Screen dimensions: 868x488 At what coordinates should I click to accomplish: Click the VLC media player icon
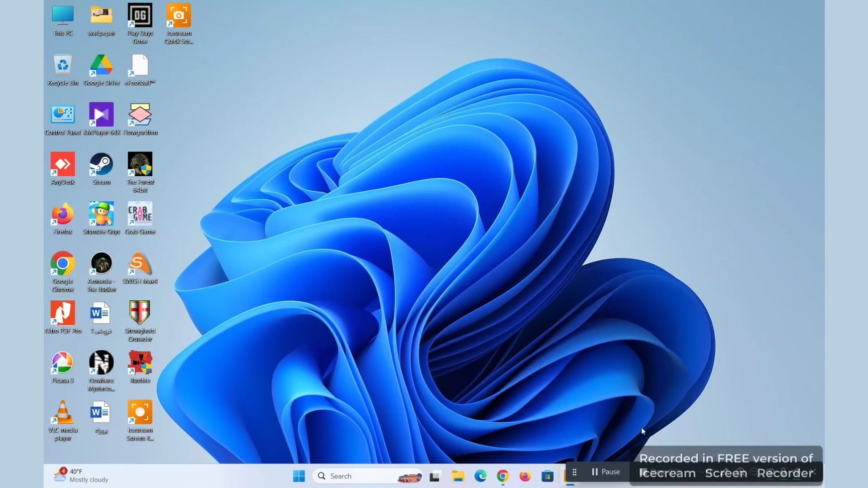point(62,413)
